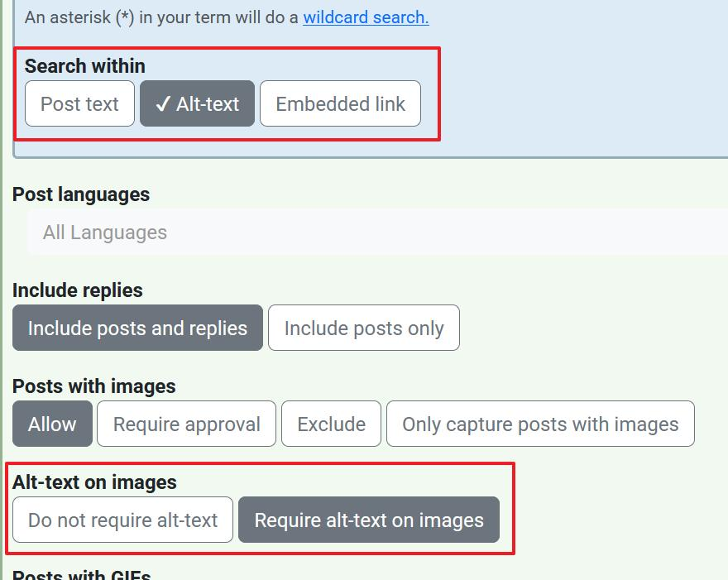The image size is (728, 580).
Task: Enable the Embedded link search option
Action: [340, 104]
